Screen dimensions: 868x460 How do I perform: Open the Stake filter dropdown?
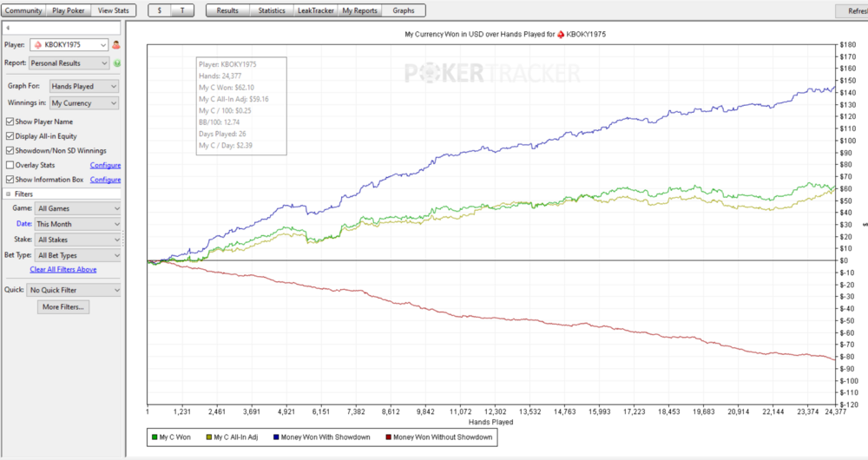point(78,240)
